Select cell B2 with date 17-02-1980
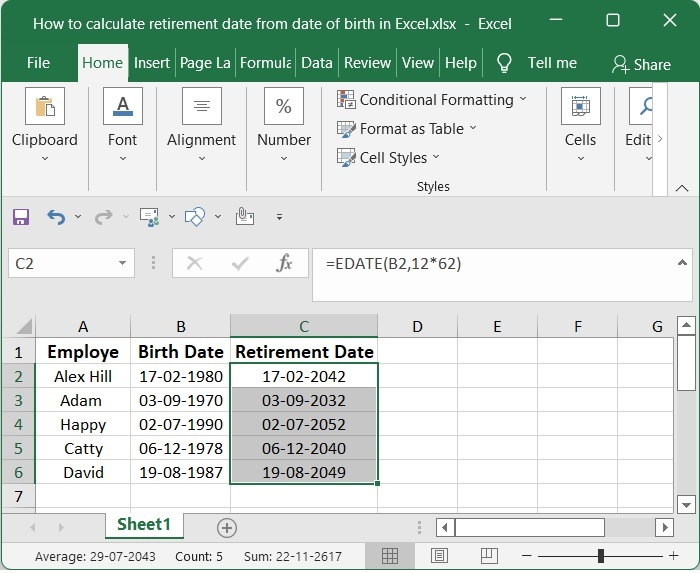Viewport: 700px width, 573px height. click(x=180, y=377)
